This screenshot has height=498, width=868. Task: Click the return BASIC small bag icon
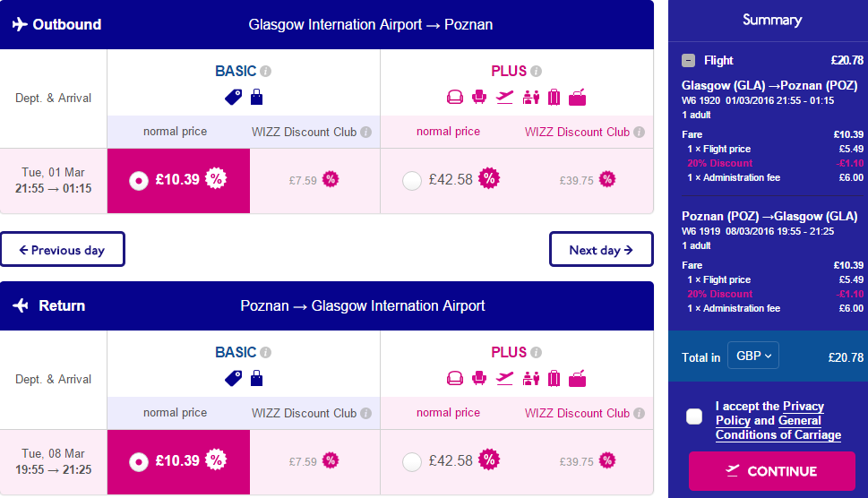pos(256,379)
